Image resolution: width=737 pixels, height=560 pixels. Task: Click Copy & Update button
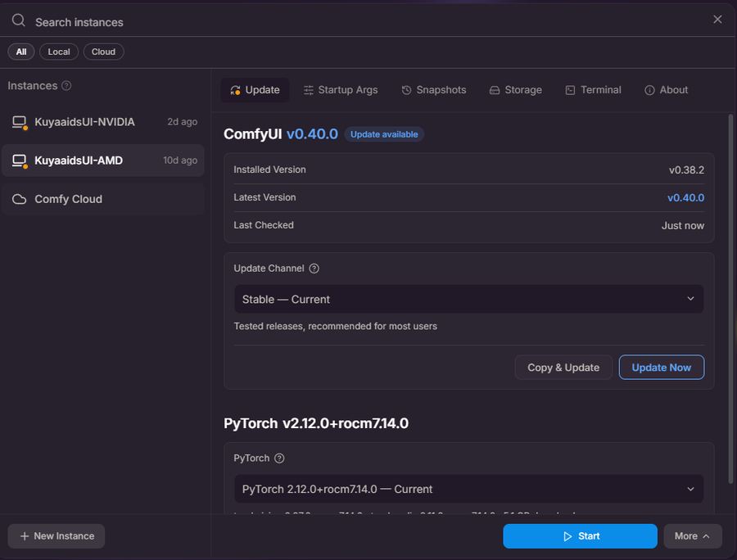[x=563, y=368]
